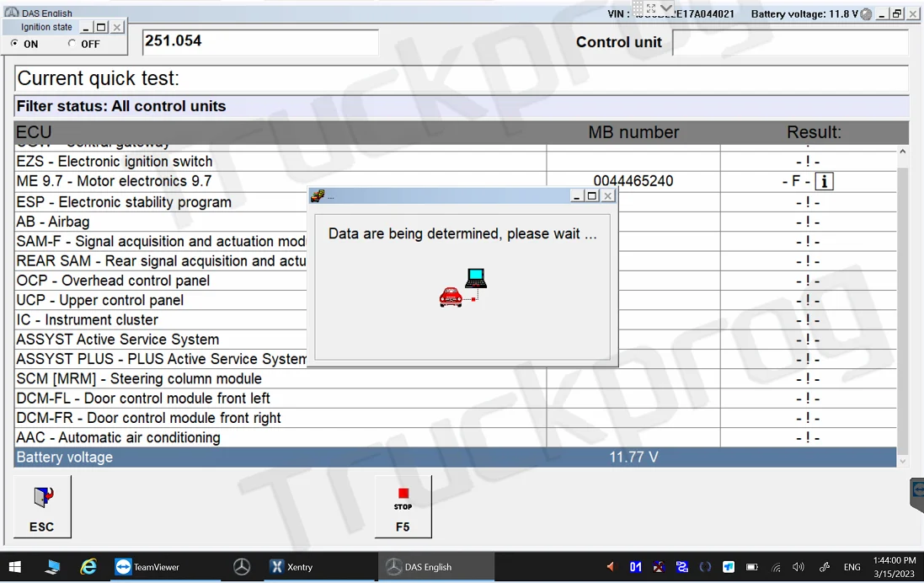Open the system volume tray icon

click(798, 567)
